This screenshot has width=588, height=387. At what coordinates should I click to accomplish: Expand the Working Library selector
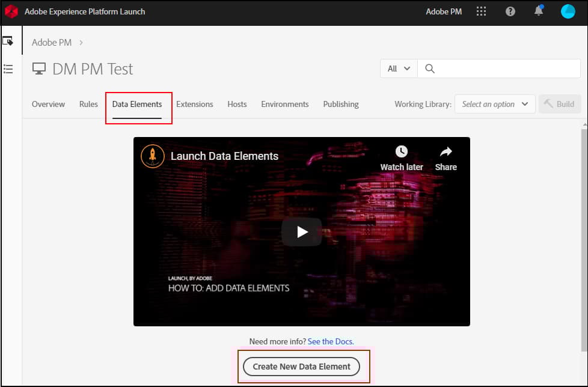click(494, 104)
